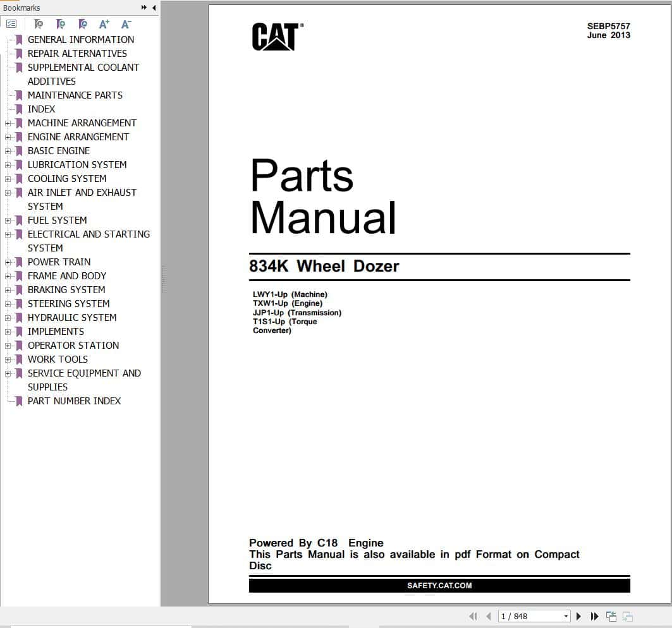Decrease bookmark text size with A- icon
This screenshot has height=628, width=672.
pos(126,24)
